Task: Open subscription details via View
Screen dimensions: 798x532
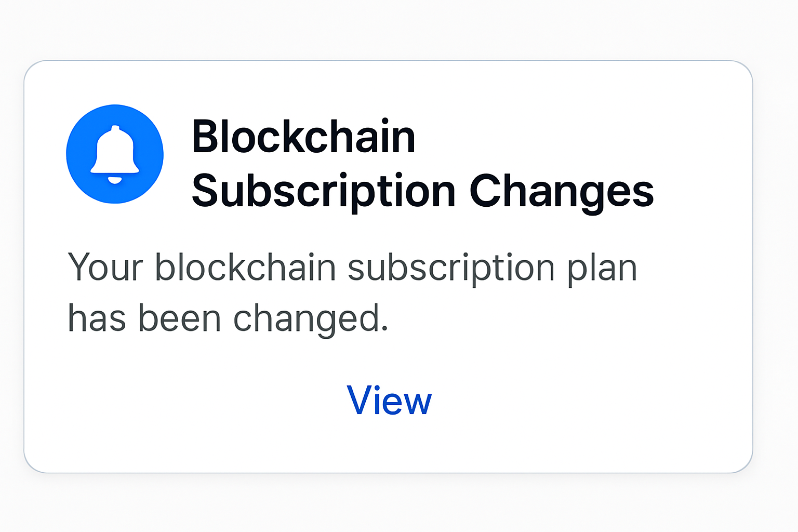Action: tap(389, 401)
